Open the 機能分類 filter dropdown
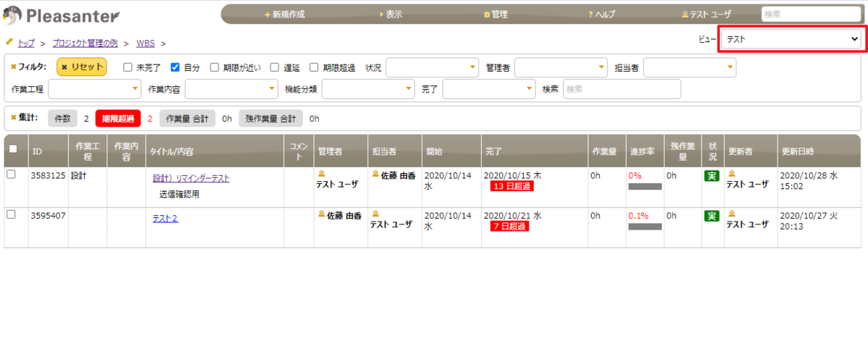 click(x=368, y=89)
